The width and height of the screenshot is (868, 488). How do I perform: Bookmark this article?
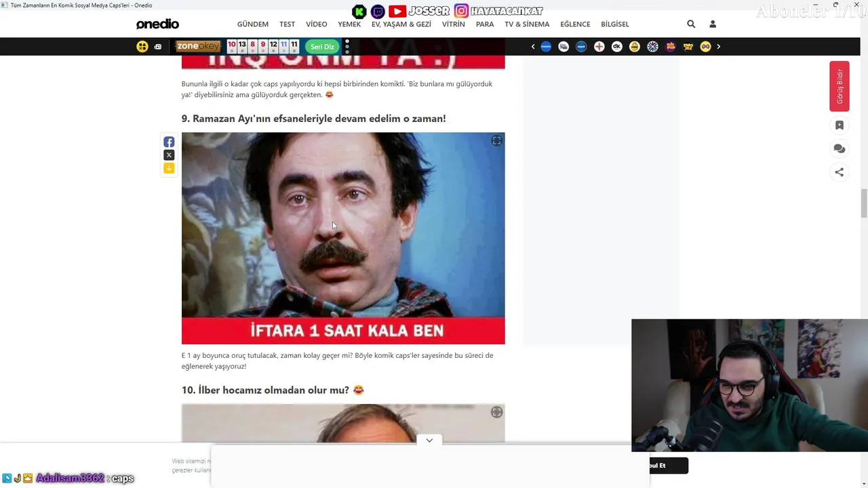840,125
